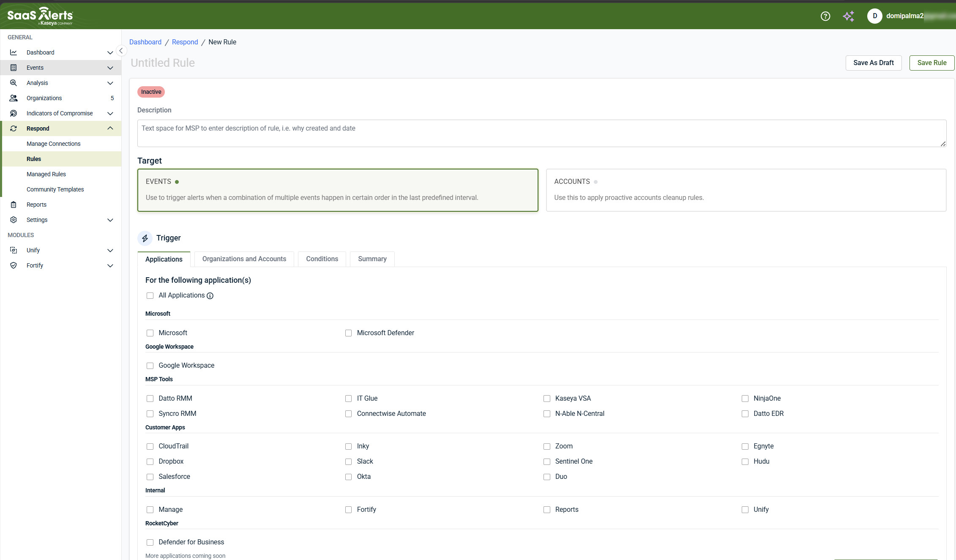The width and height of the screenshot is (956, 560).
Task: Click the AI sparkle icon in header
Action: coord(849,16)
